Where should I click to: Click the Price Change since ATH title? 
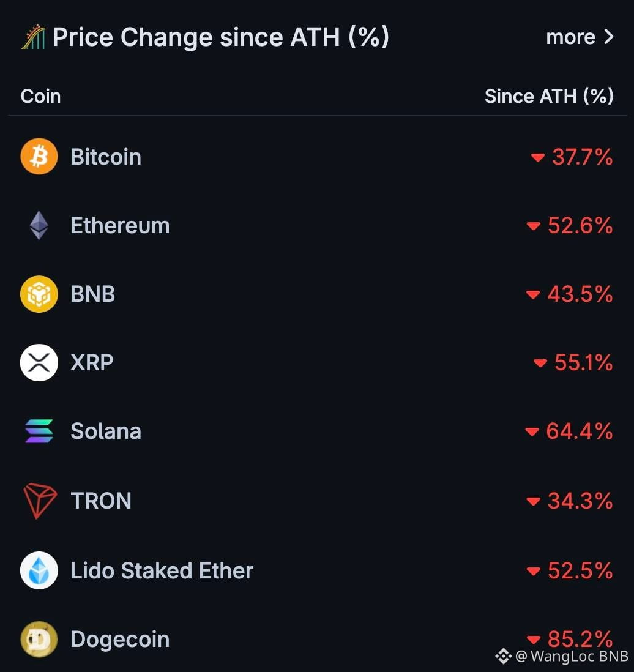click(x=220, y=37)
